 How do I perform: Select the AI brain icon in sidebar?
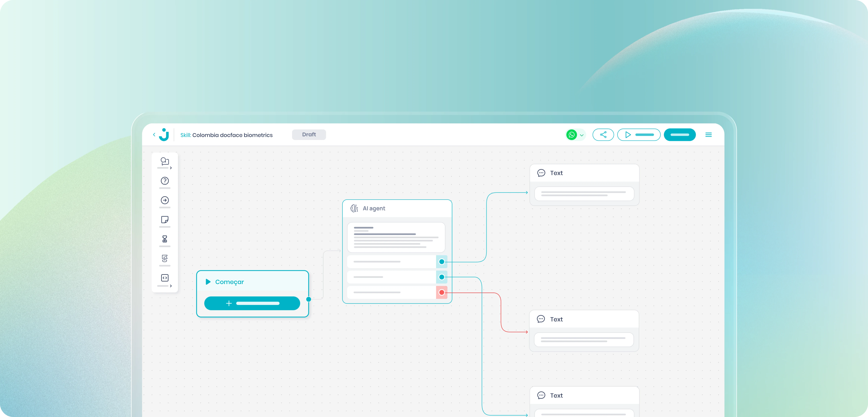165,258
